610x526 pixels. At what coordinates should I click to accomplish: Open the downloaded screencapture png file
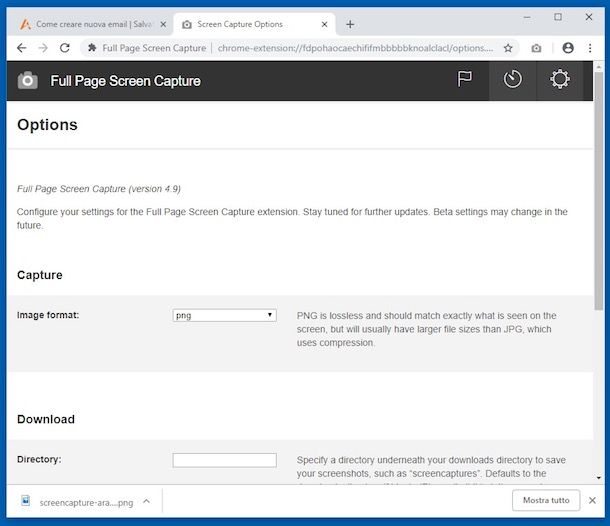[x=78, y=502]
